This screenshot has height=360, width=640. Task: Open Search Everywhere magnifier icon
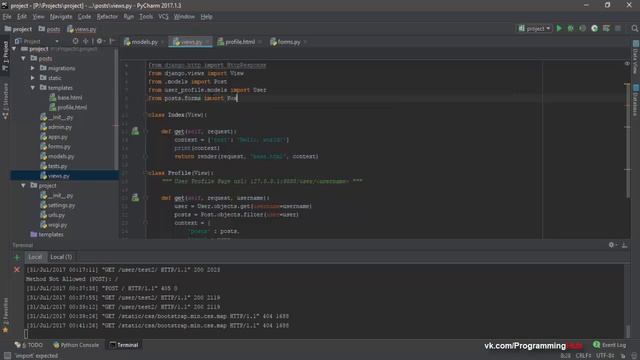[634, 29]
